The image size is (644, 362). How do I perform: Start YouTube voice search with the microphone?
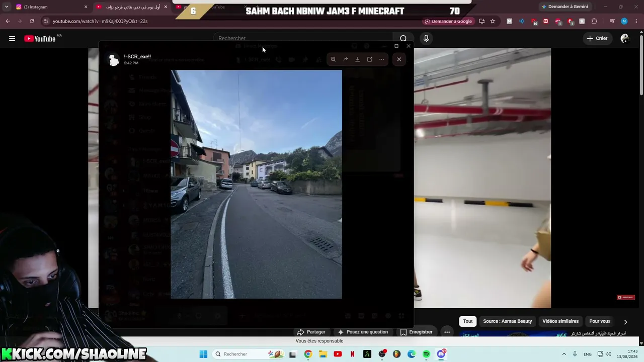pos(426,39)
